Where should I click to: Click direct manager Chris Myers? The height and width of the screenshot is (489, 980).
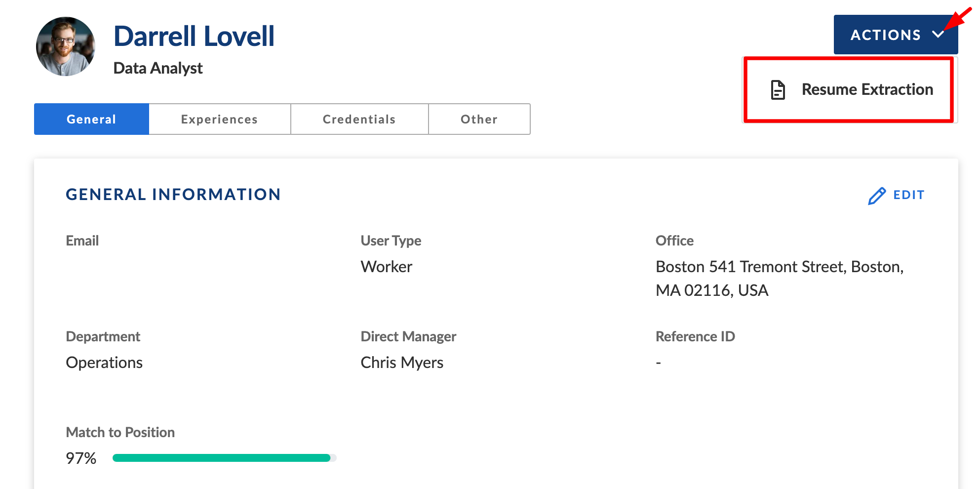[x=402, y=363]
